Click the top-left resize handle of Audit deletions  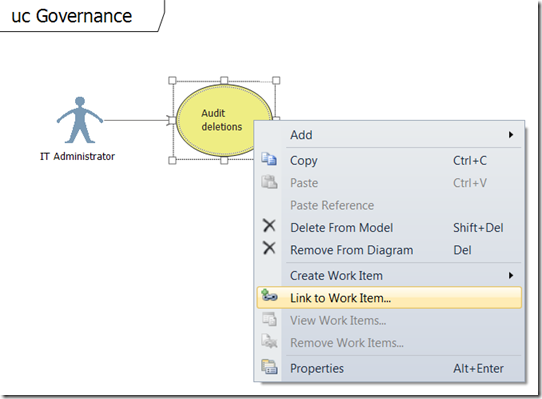(172, 81)
